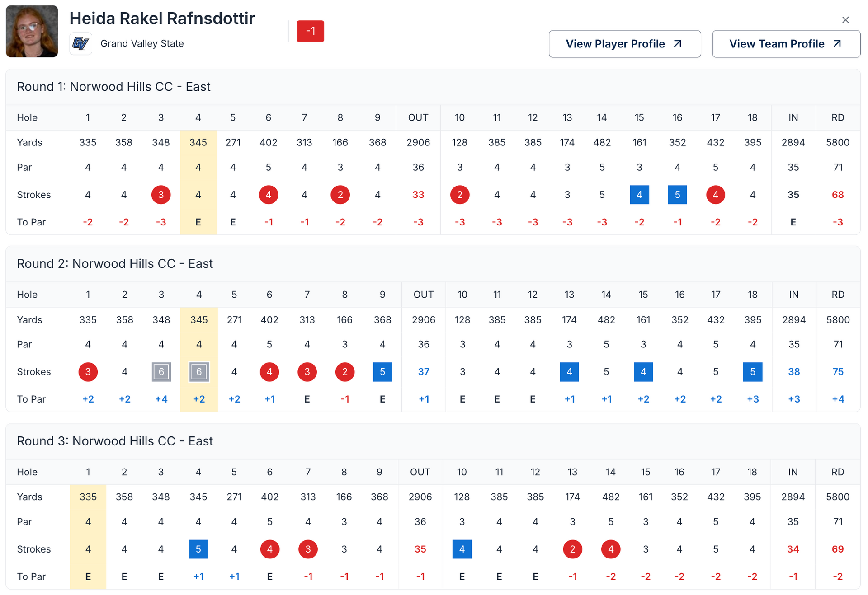Click the Round 2: Norwood Hills CC header
The height and width of the screenshot is (595, 868).
(x=115, y=264)
